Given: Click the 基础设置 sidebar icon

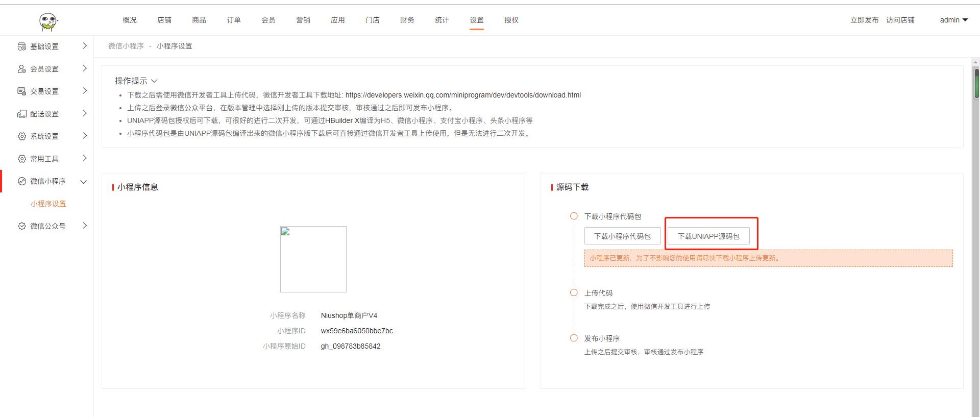Looking at the screenshot, I should point(22,46).
